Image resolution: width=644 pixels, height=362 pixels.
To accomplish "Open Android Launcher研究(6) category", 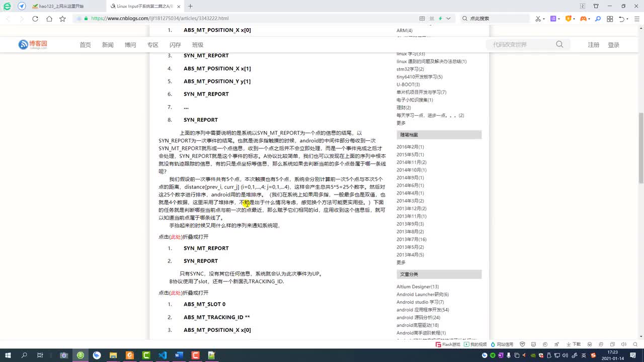I will coord(423,295).
